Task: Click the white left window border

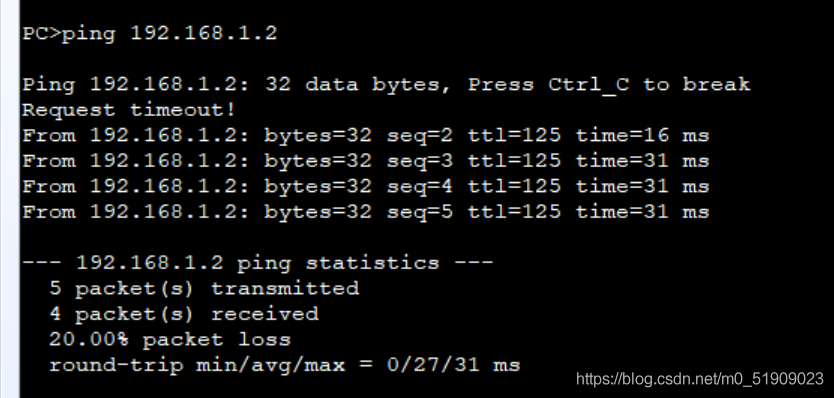Action: point(10,199)
